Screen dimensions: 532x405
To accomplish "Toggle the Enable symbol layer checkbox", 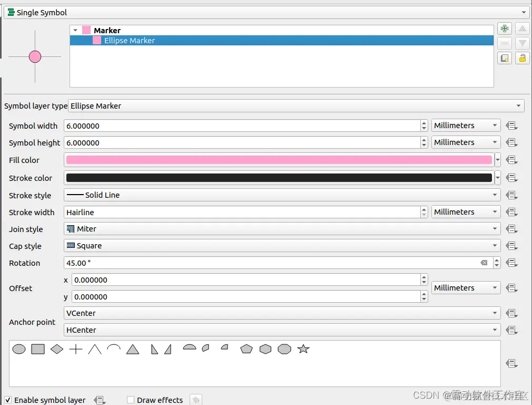I will [x=8, y=400].
